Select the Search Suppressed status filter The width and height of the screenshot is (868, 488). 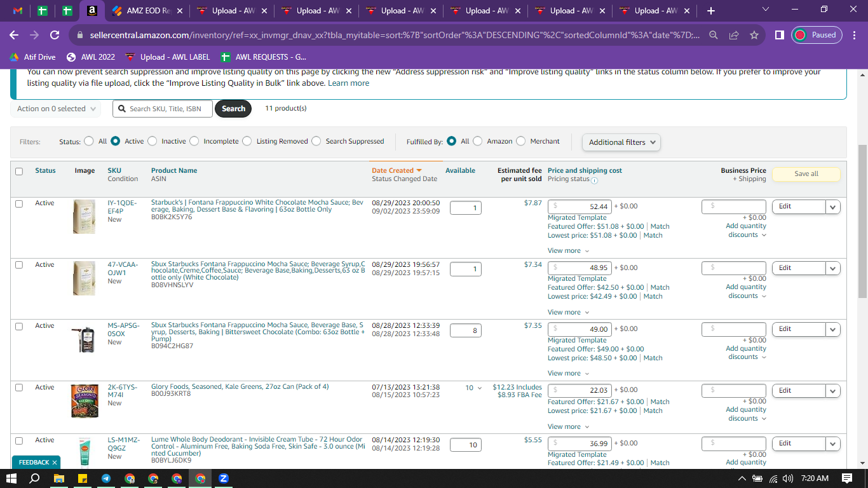tap(316, 142)
